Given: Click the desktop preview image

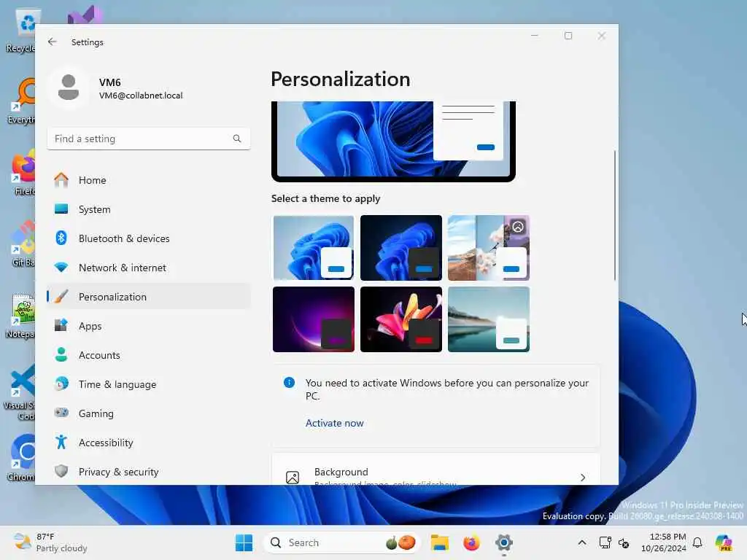Looking at the screenshot, I should coord(393,141).
